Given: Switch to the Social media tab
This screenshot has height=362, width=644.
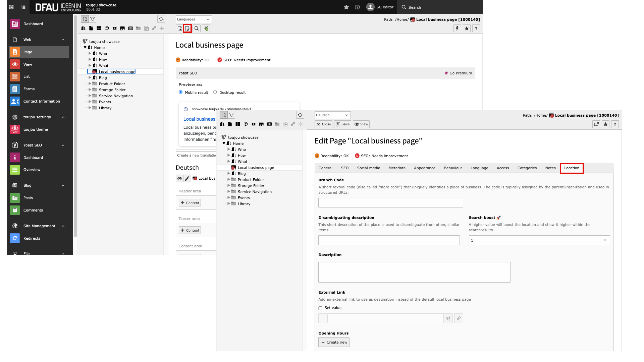Looking at the screenshot, I should [368, 168].
